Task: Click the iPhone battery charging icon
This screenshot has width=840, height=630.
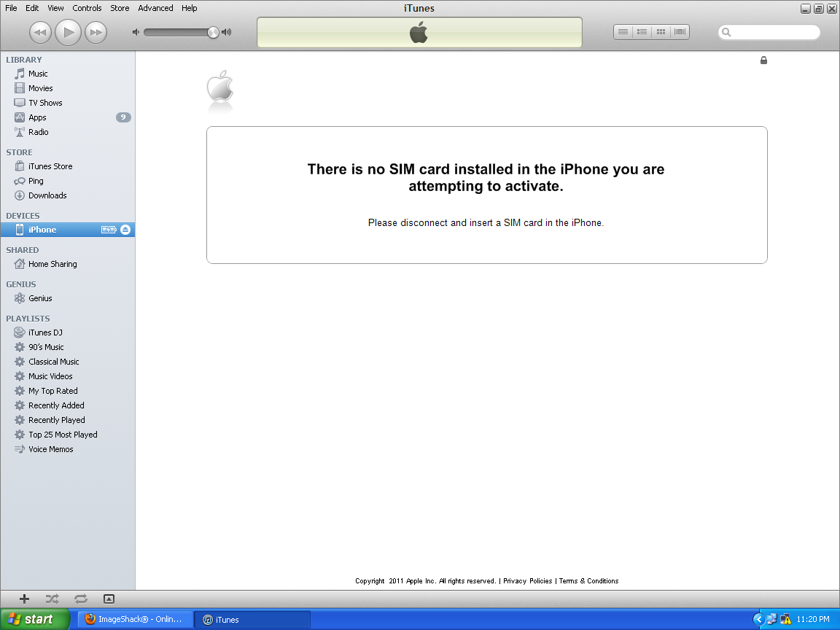Action: pos(109,230)
